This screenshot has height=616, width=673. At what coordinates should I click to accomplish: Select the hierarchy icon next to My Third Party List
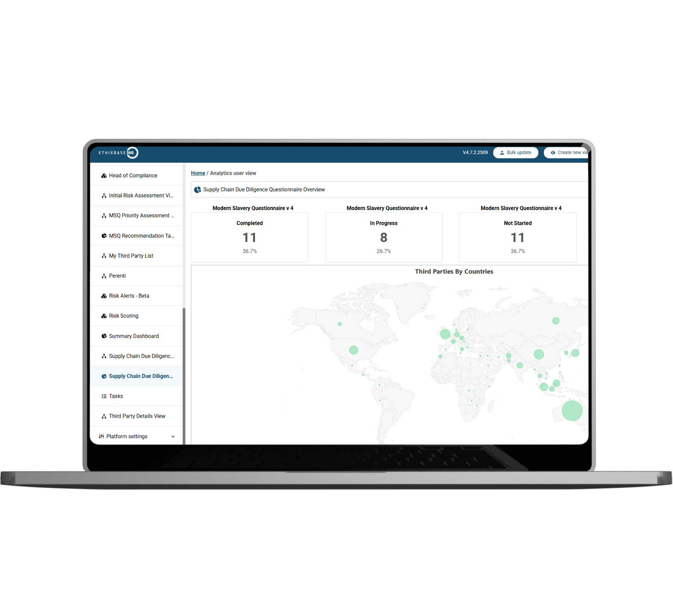pos(104,255)
